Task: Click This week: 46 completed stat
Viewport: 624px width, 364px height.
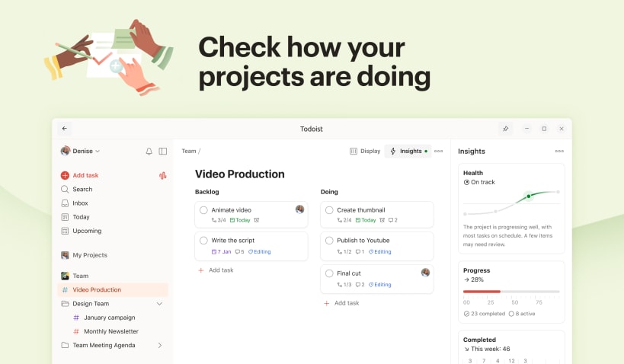Action: click(x=487, y=349)
